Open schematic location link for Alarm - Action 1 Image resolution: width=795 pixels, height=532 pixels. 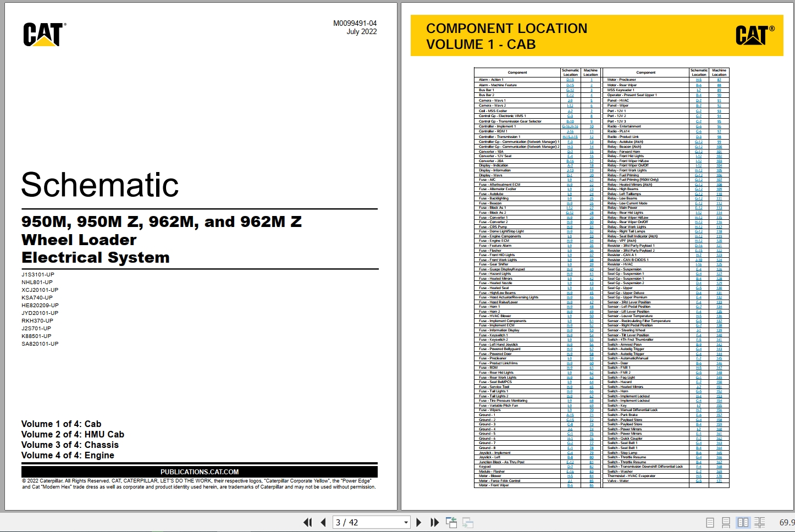pos(570,80)
